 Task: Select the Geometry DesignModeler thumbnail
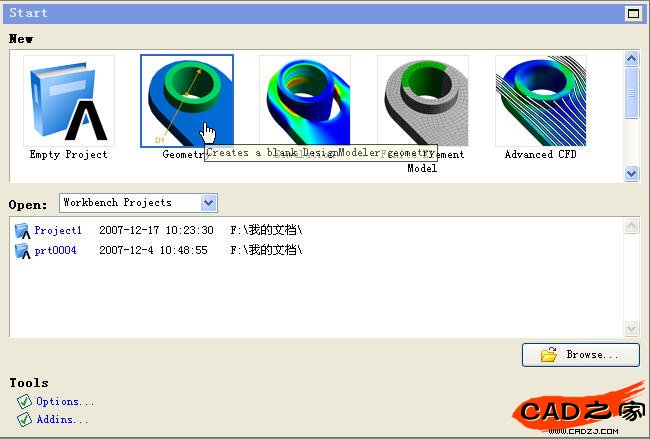(x=187, y=101)
